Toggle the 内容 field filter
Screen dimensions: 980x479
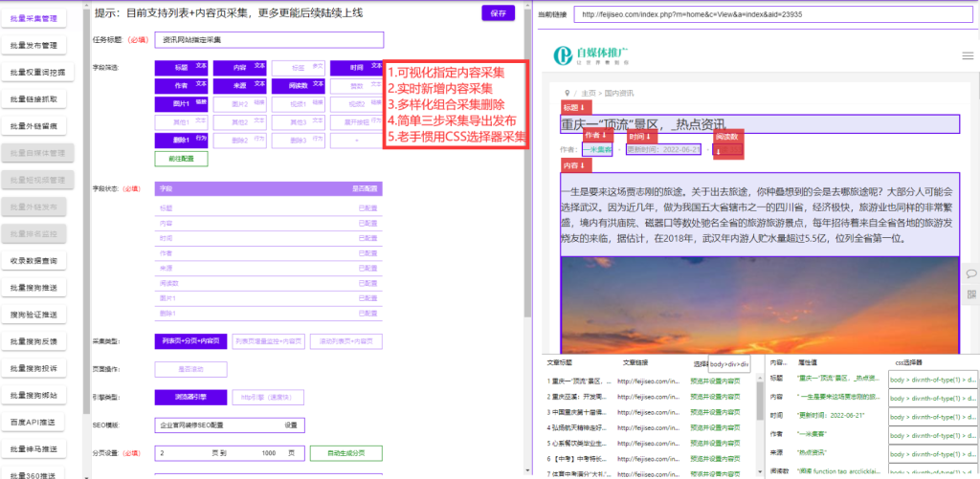click(240, 68)
